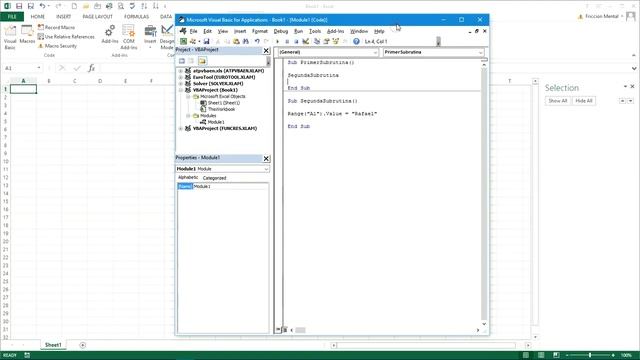Close the Project - VBAProject panel
This screenshot has width=640, height=360.
pos(266,51)
